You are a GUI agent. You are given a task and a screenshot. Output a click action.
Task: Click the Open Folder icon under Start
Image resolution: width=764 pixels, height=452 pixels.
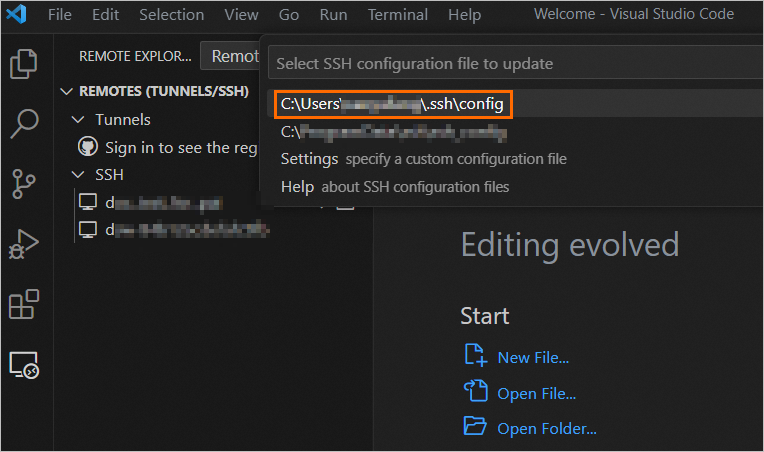pyautogui.click(x=475, y=426)
